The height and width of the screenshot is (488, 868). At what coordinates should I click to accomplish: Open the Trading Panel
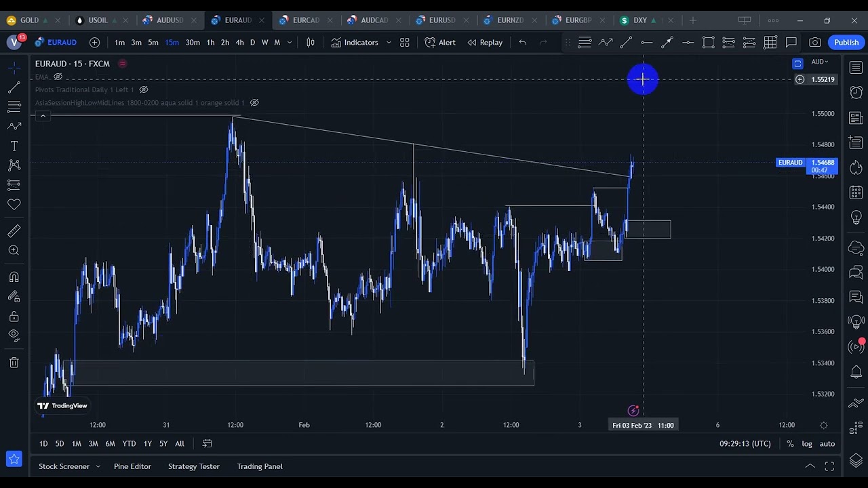click(x=260, y=466)
